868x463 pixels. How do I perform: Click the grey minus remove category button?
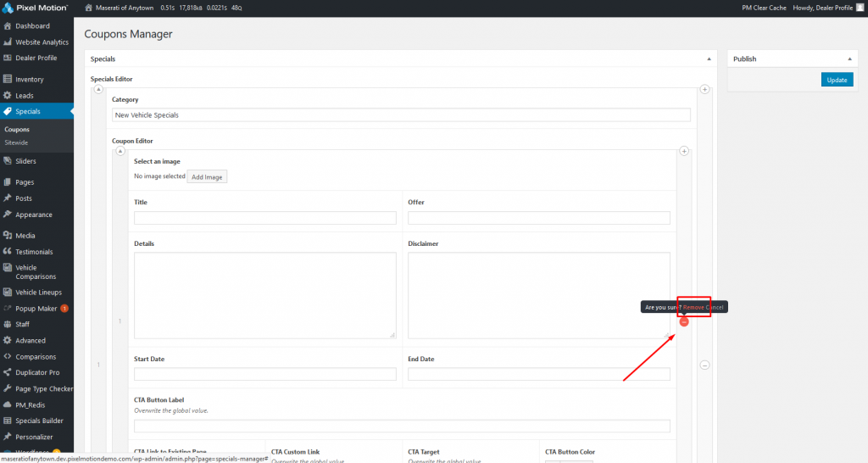click(704, 365)
